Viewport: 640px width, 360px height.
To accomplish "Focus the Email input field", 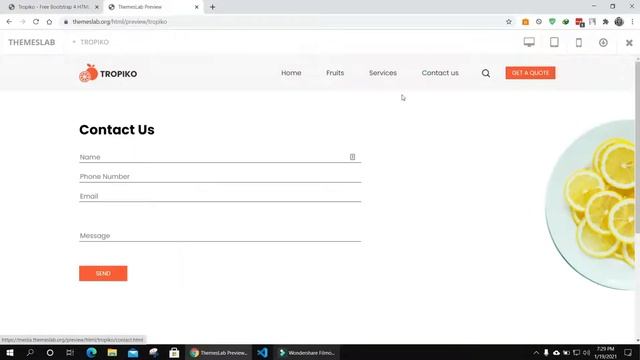I will pyautogui.click(x=220, y=196).
